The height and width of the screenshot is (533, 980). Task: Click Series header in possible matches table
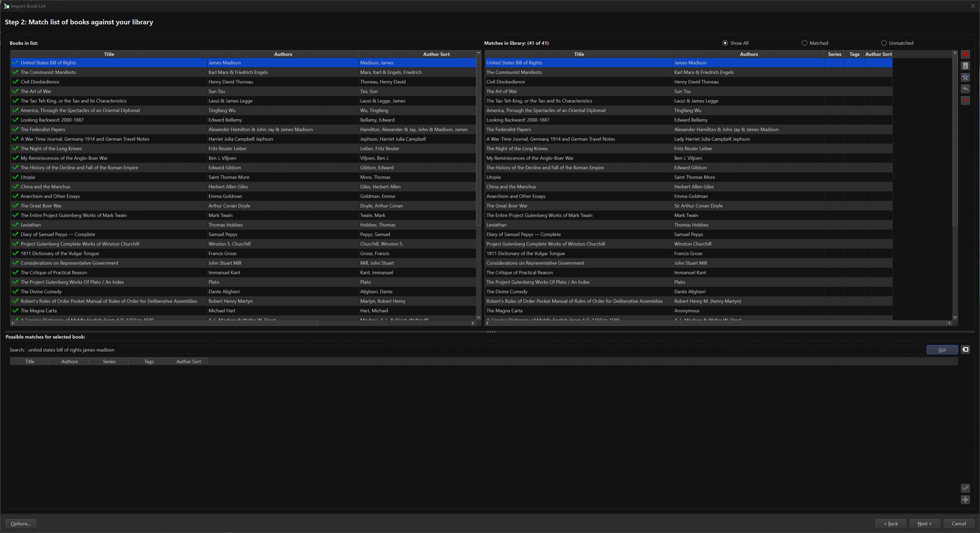click(x=109, y=361)
